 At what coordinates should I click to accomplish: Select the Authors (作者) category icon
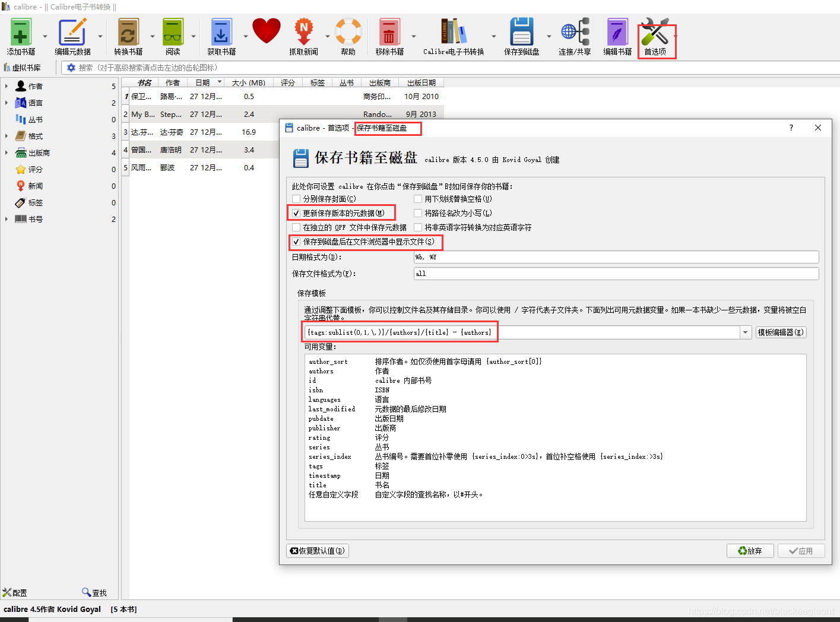[21, 86]
